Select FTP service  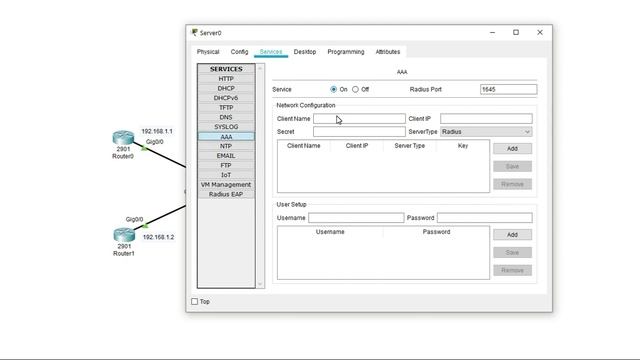coord(226,165)
